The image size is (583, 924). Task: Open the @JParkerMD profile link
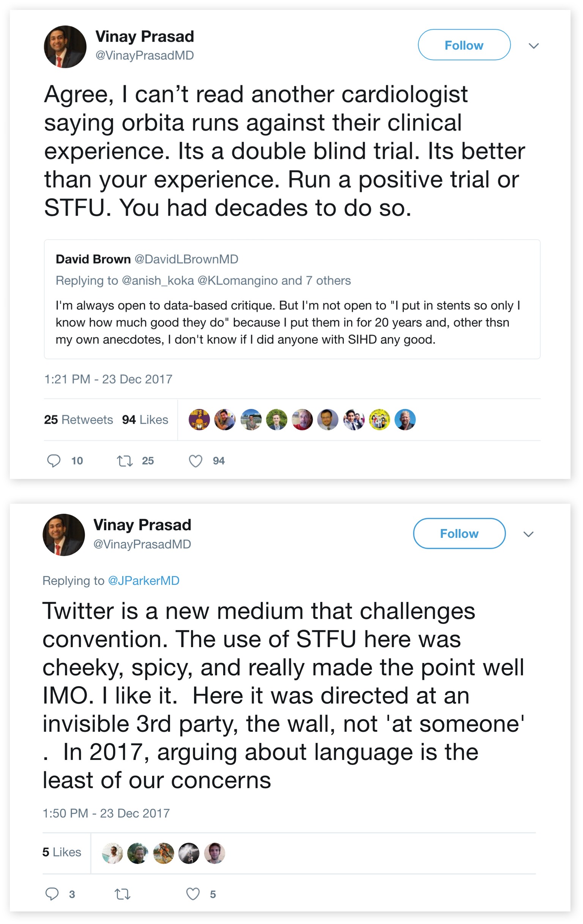[x=143, y=581]
